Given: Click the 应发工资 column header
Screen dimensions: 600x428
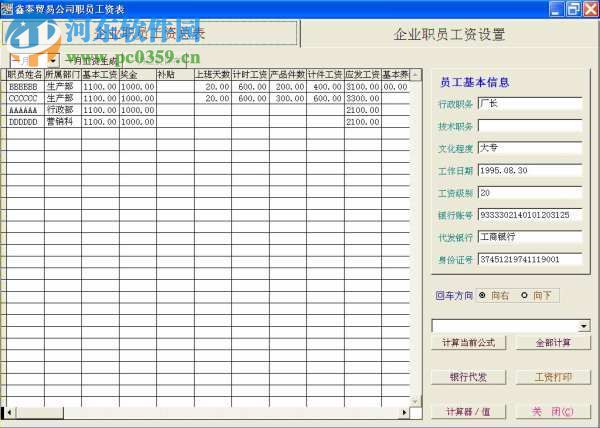Looking at the screenshot, I should click(363, 75).
